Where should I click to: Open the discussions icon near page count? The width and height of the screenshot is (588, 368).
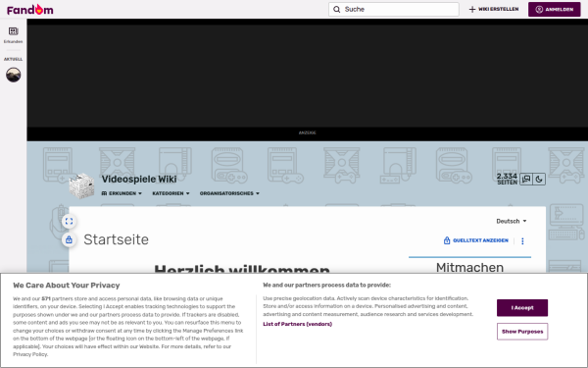pos(526,180)
